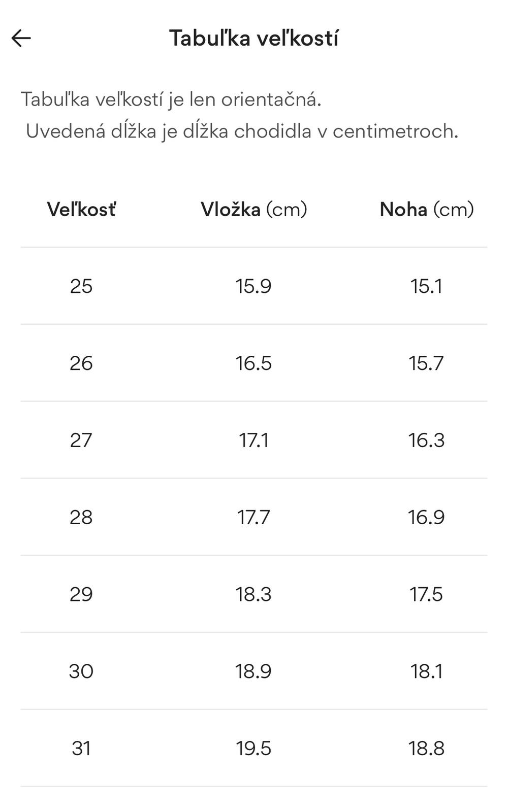Viewport: 508px width, 812px height.
Task: Click foot length 15.7 value
Action: pyautogui.click(x=426, y=363)
